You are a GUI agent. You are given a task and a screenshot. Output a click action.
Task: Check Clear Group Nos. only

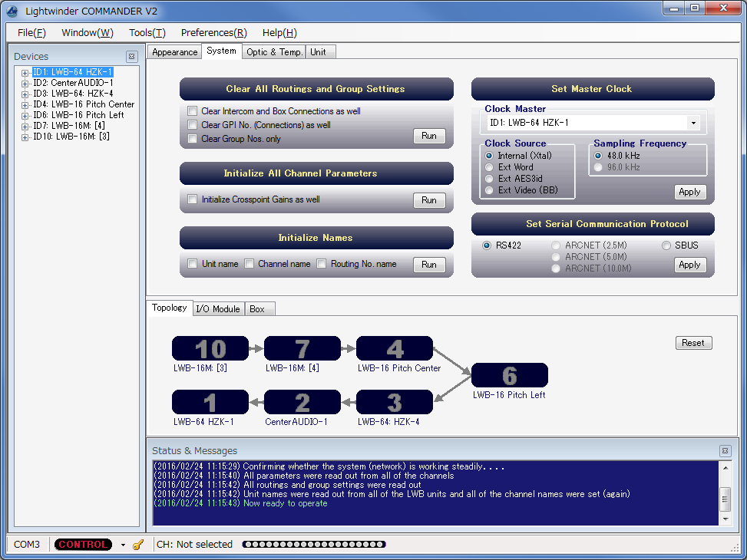pos(193,139)
